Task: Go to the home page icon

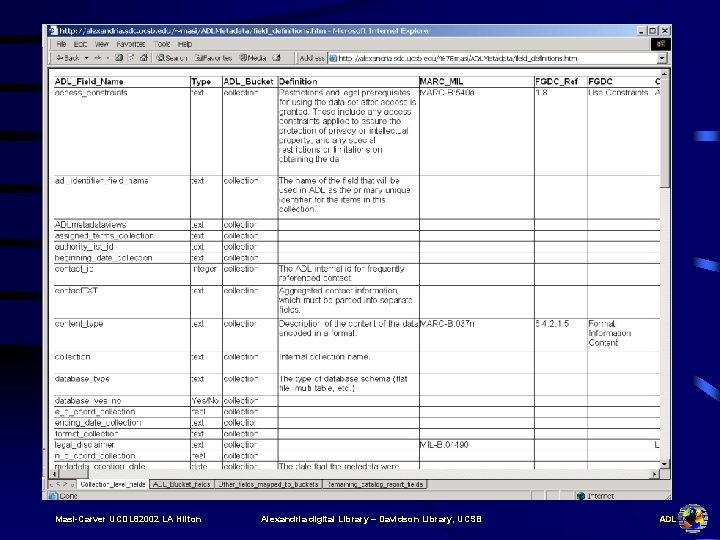Action: coord(144,58)
